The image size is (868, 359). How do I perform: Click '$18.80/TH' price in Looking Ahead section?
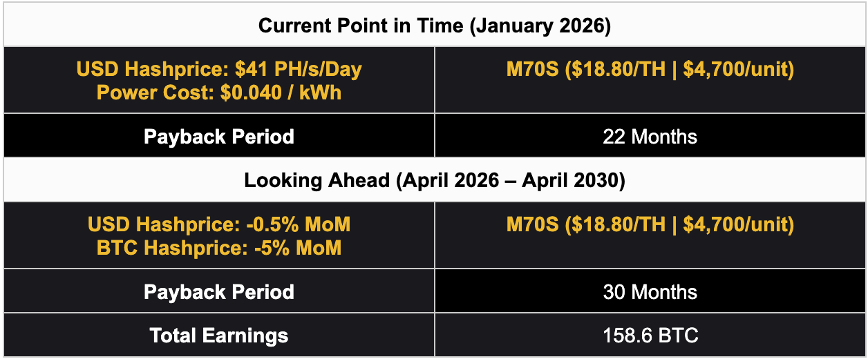coord(616,224)
